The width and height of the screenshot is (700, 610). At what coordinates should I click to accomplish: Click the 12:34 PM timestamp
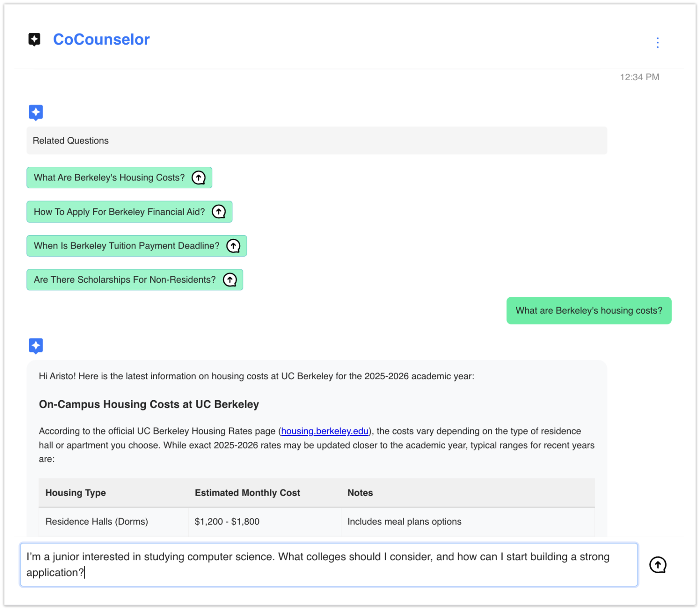click(x=639, y=77)
